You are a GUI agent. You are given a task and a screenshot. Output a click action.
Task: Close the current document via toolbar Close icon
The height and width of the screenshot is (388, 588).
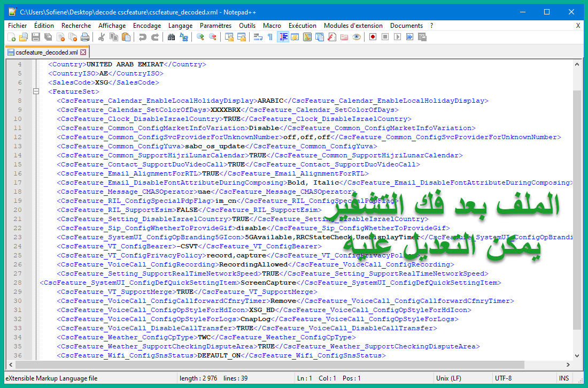coord(60,37)
